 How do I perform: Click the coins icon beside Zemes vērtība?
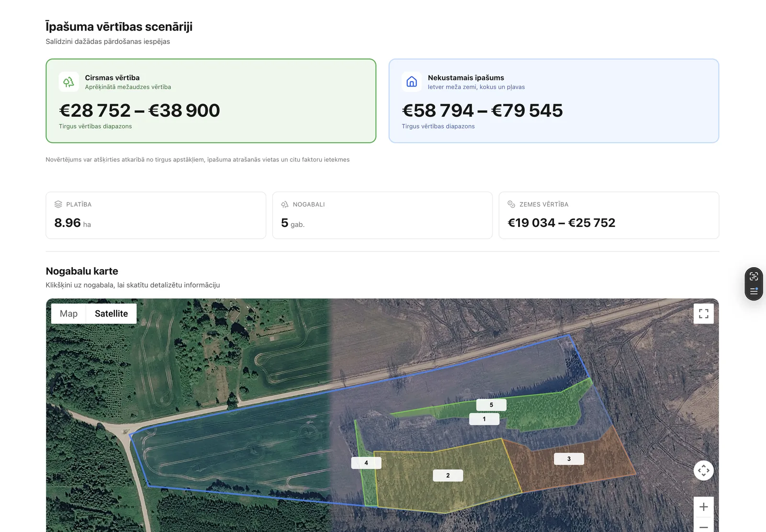[511, 204]
